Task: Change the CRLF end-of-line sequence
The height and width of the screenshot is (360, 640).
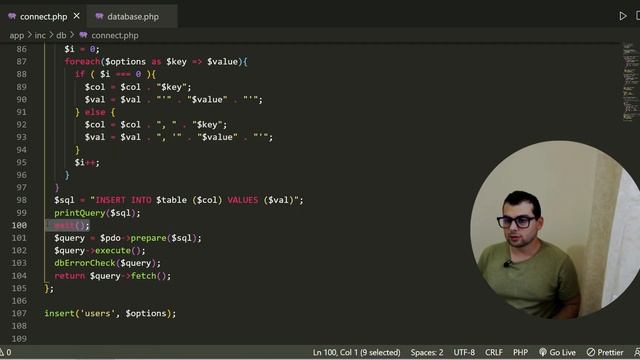Action: click(494, 352)
